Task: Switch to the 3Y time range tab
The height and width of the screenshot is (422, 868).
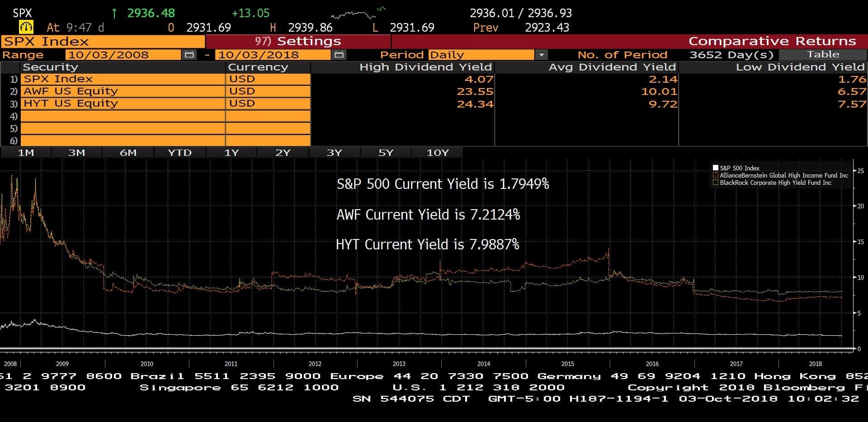Action: (334, 153)
